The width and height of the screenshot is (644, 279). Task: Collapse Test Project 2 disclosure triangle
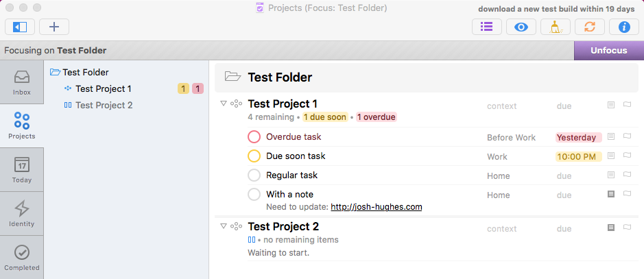[x=224, y=226]
